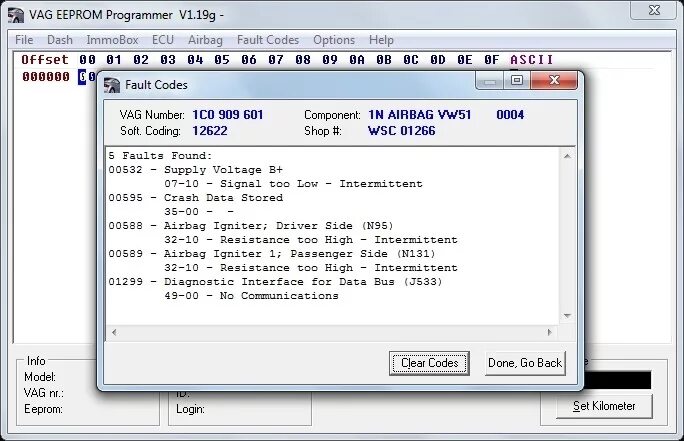The image size is (684, 441).
Task: Click the Model: label in Info
Action: point(40,377)
